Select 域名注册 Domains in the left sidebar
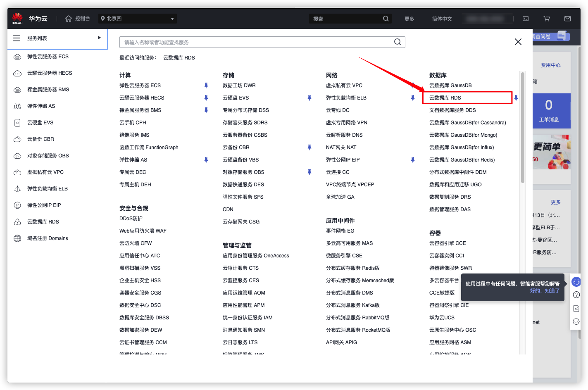This screenshot has height=390, width=588. click(48, 238)
